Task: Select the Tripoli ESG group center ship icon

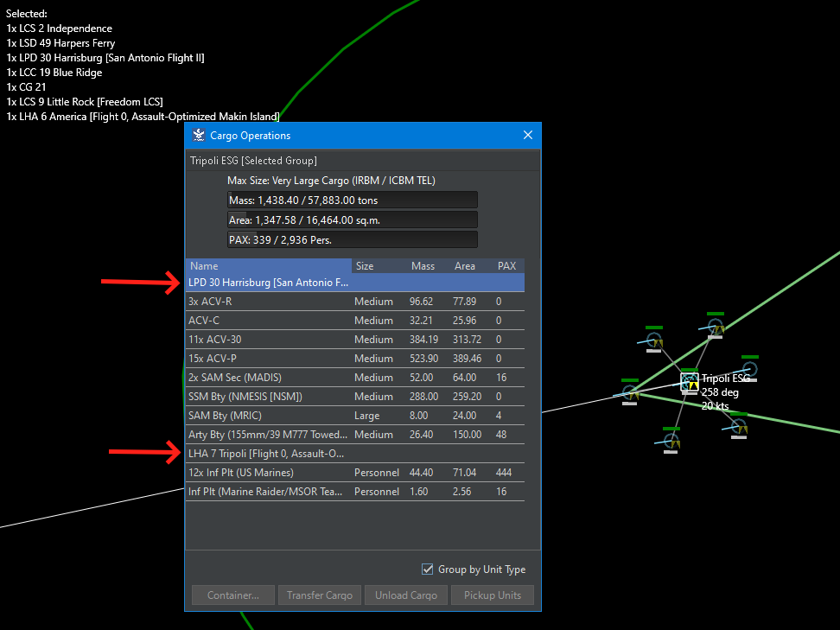Action: 690,382
